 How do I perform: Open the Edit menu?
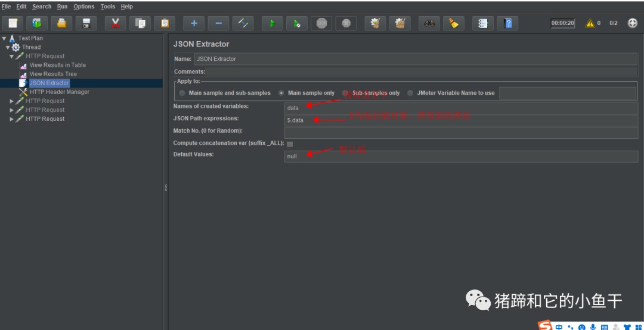click(21, 7)
